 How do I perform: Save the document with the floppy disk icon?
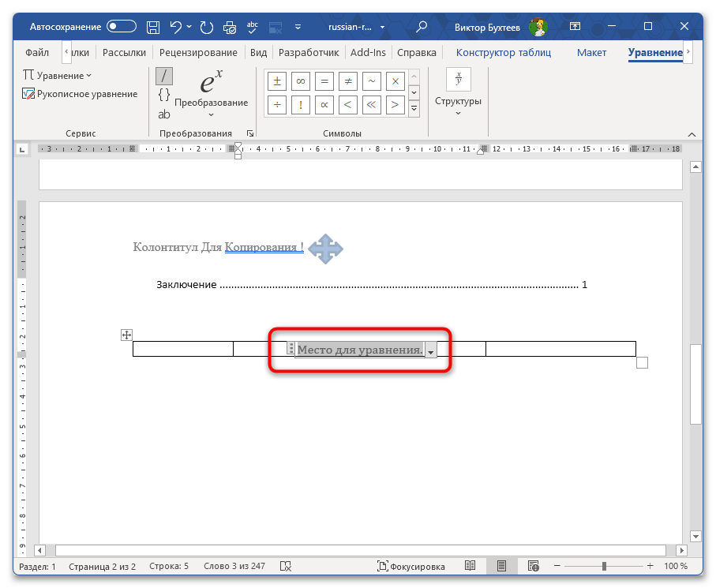152,27
